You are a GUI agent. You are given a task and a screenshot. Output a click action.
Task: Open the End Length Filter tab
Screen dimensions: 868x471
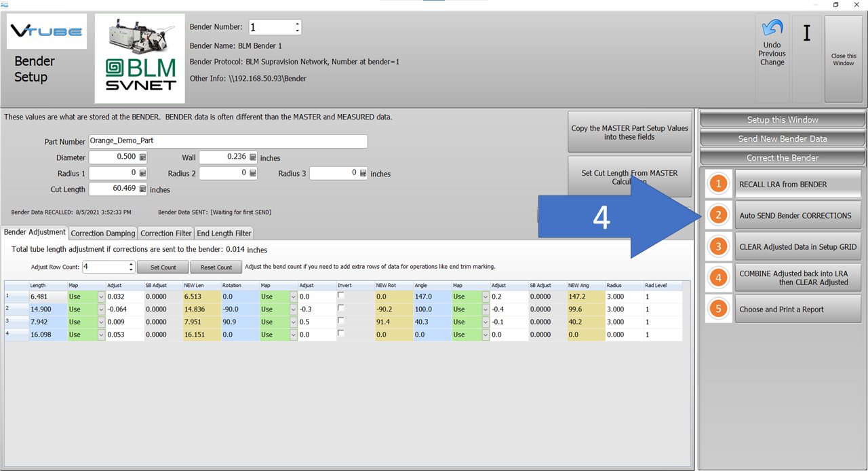pyautogui.click(x=224, y=233)
